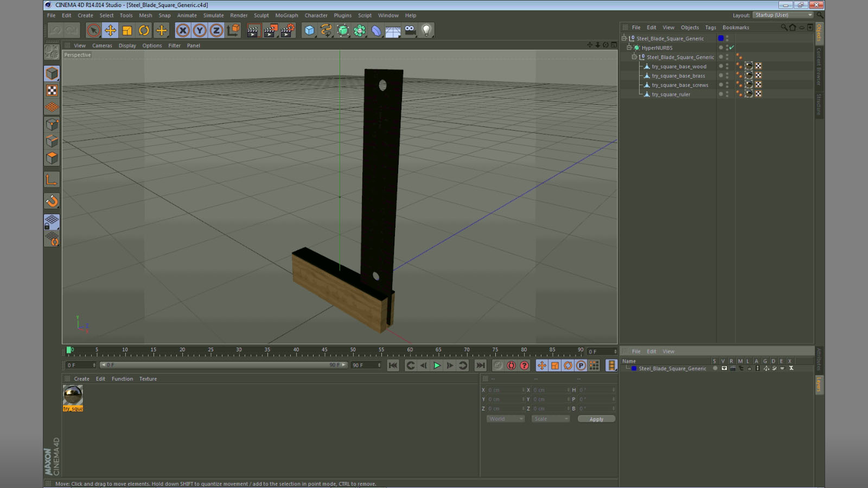Add a HyperNURBS generator icon

point(343,30)
